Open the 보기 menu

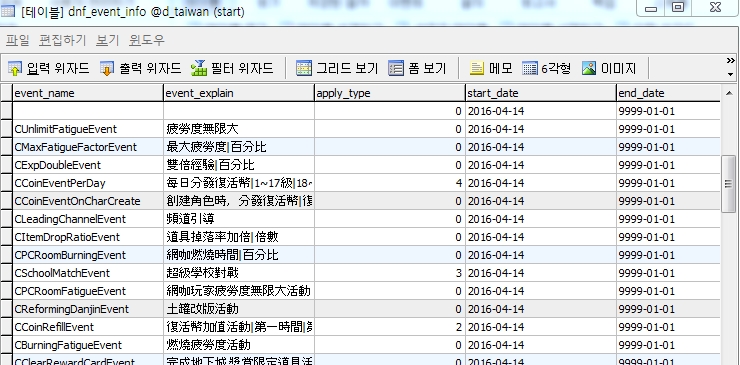click(x=107, y=41)
